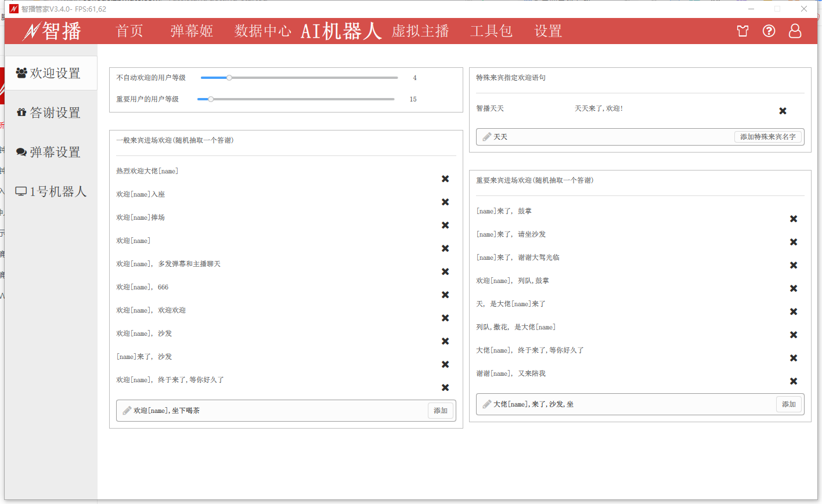Screen dimensions: 822x504
Task: Delete the [name]来了,鼓掌 greeting
Action: [x=794, y=219]
